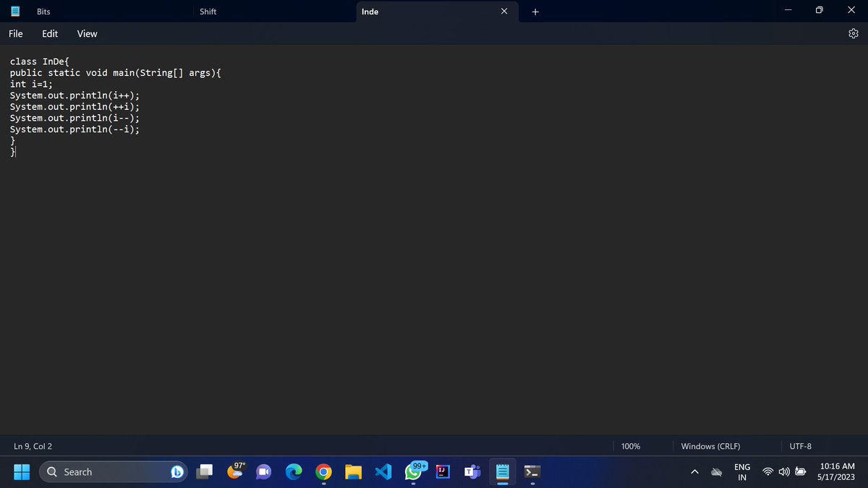This screenshot has width=868, height=488.
Task: Click the UTF-8 encoding status
Action: click(801, 446)
